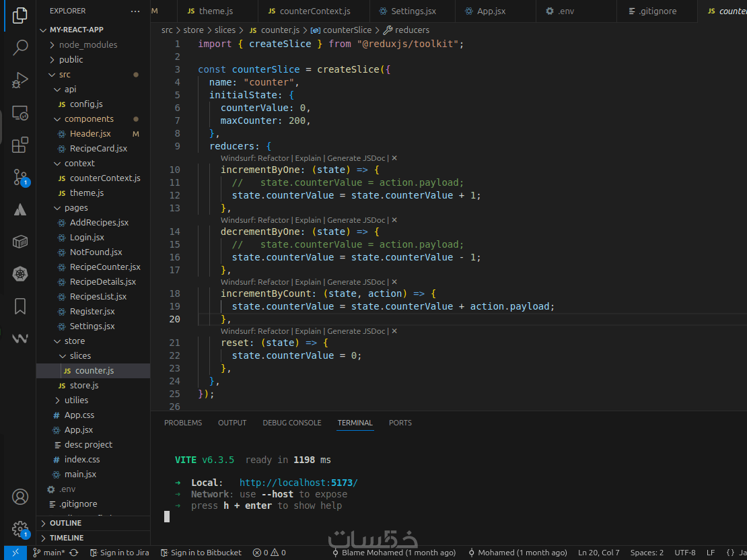This screenshot has width=747, height=560.
Task: Collapse the components folder
Action: pos(88,119)
